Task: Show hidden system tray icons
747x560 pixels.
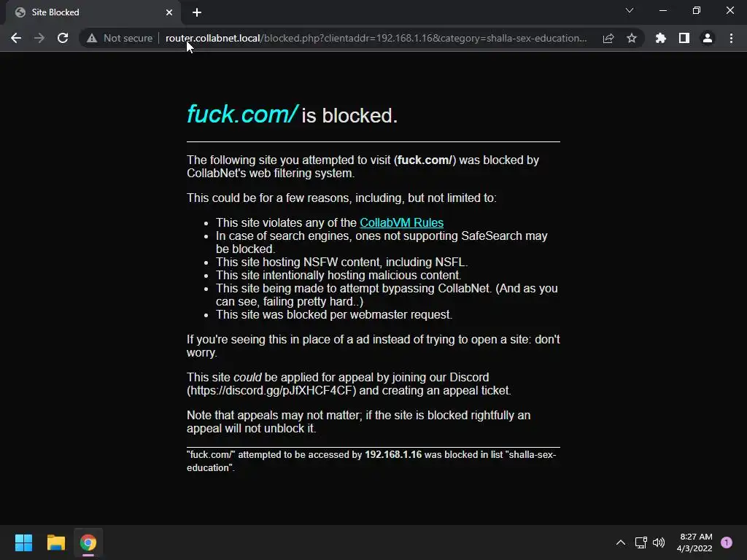Action: click(621, 542)
